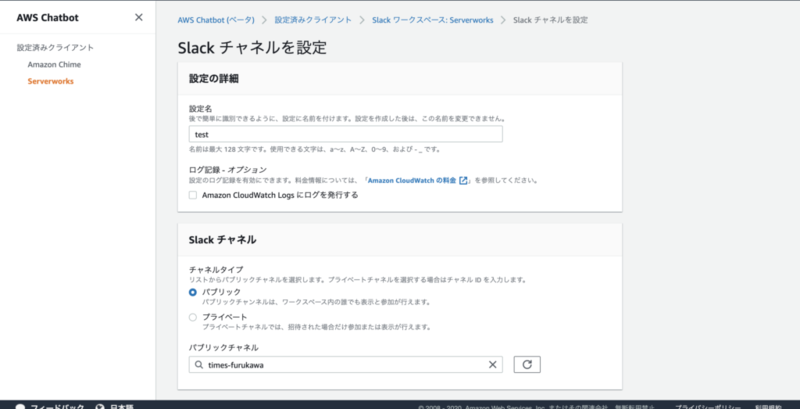Select the パブリック channel type
Viewport: 800px width, 409px height.
193,292
